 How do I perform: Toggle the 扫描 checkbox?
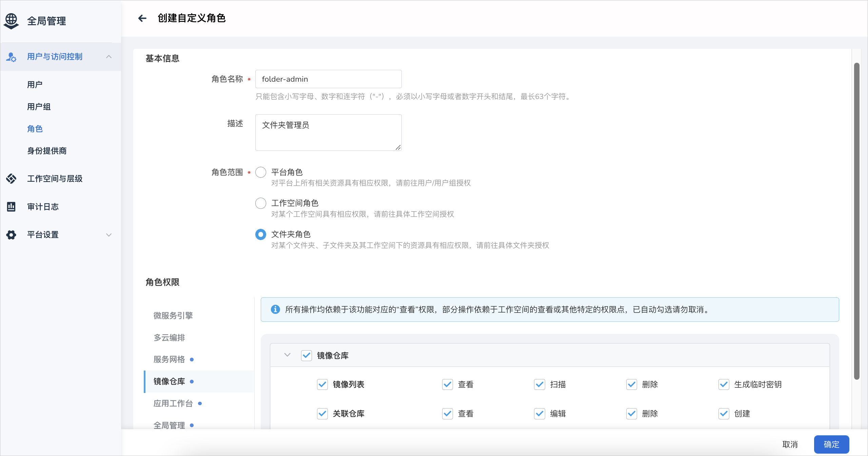[539, 384]
